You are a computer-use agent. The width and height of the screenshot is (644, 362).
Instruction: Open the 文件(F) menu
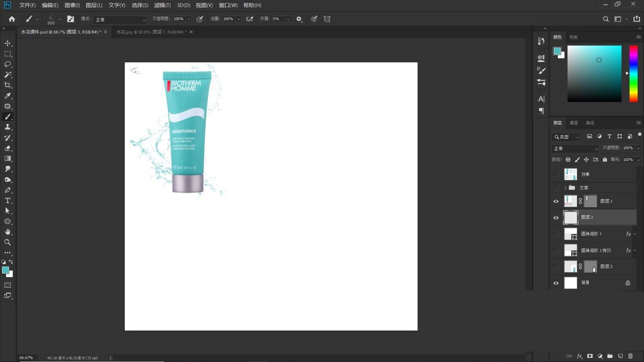coord(27,5)
